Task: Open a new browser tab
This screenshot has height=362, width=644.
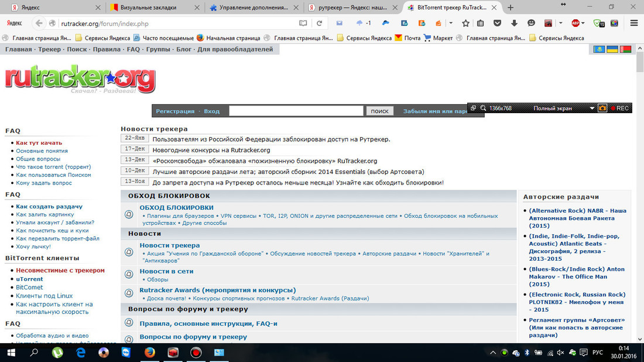Action: click(x=511, y=8)
